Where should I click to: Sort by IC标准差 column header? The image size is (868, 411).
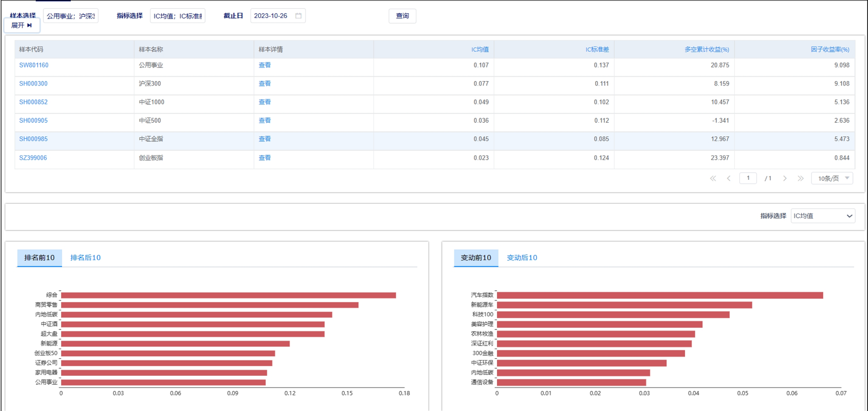(x=597, y=49)
